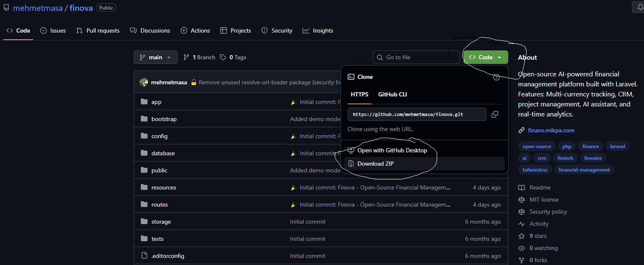
Task: Click the mehmetmasa avatar in commit row
Action: (144, 82)
